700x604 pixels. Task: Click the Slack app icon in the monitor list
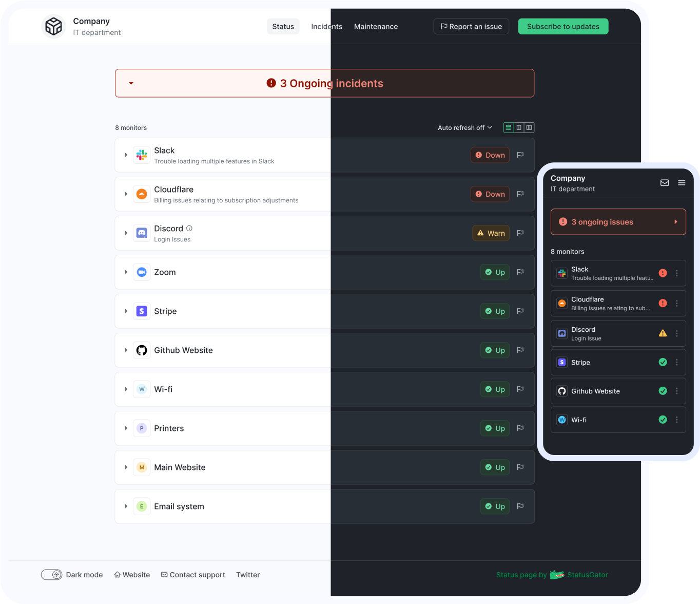142,155
